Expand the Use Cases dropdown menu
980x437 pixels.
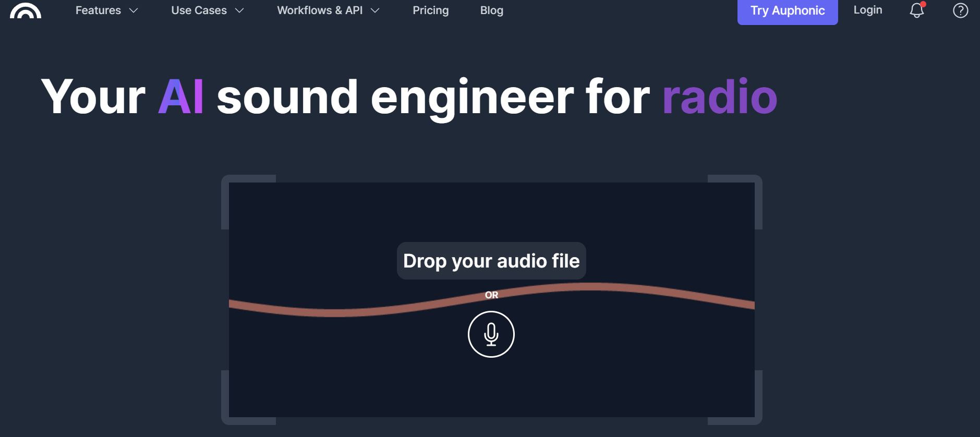pos(208,10)
